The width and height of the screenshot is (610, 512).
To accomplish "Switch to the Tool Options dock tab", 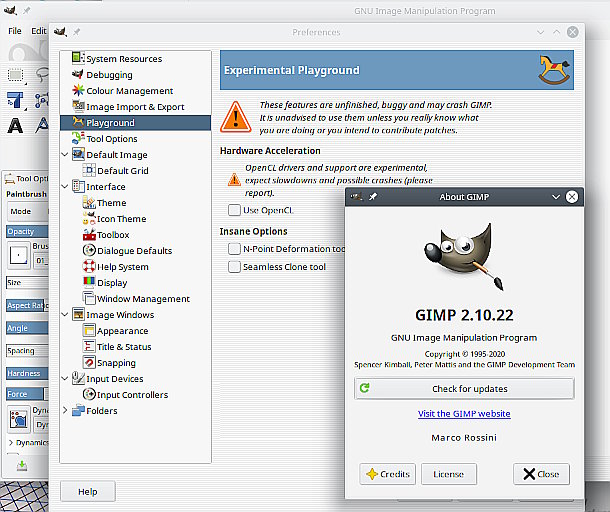I will click(26, 179).
